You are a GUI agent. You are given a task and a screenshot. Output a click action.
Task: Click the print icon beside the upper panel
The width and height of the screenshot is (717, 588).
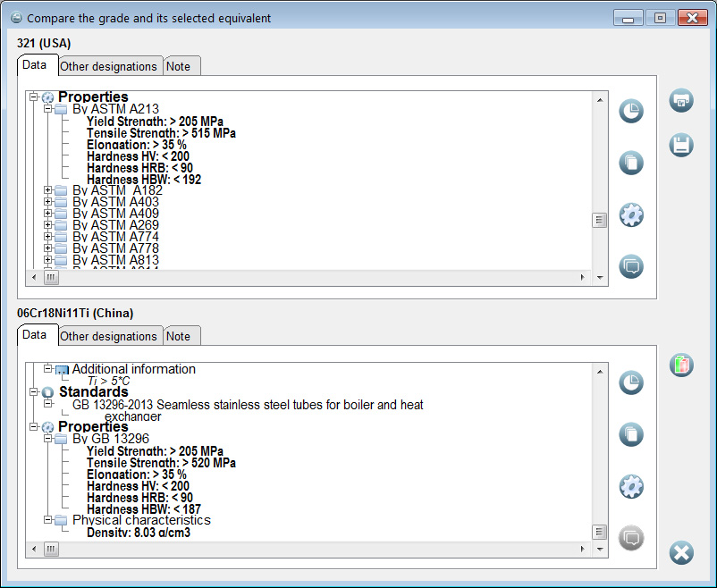click(681, 100)
